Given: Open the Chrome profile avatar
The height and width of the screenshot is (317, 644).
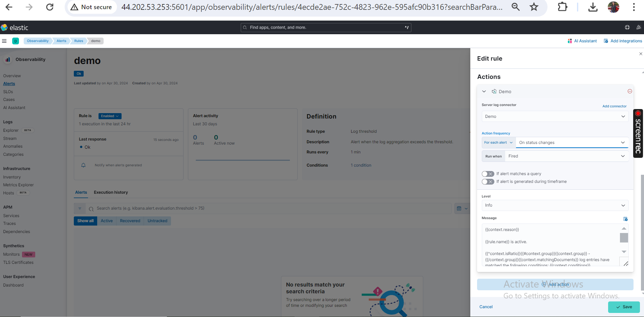Looking at the screenshot, I should (613, 7).
